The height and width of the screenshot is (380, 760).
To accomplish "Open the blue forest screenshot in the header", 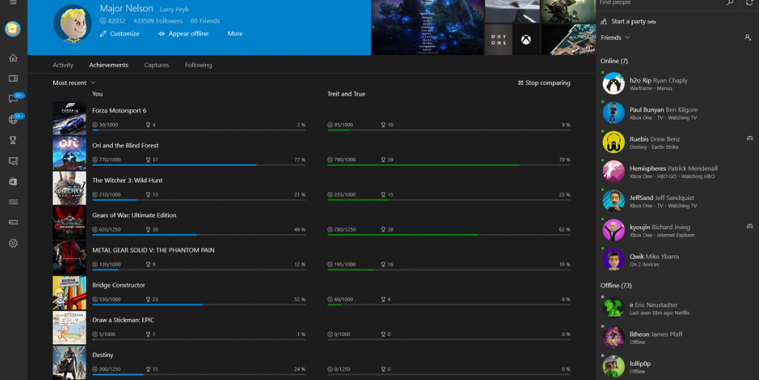I will click(x=428, y=27).
